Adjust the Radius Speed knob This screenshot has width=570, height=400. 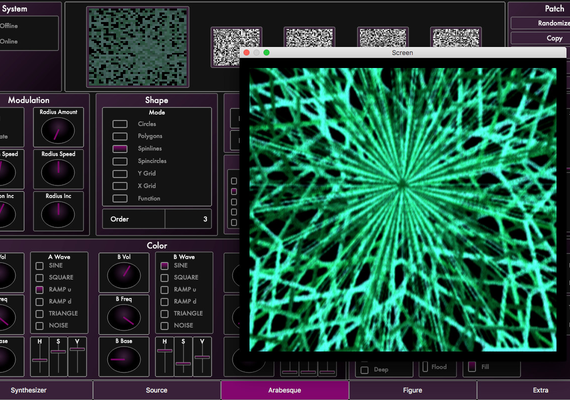[x=58, y=172]
